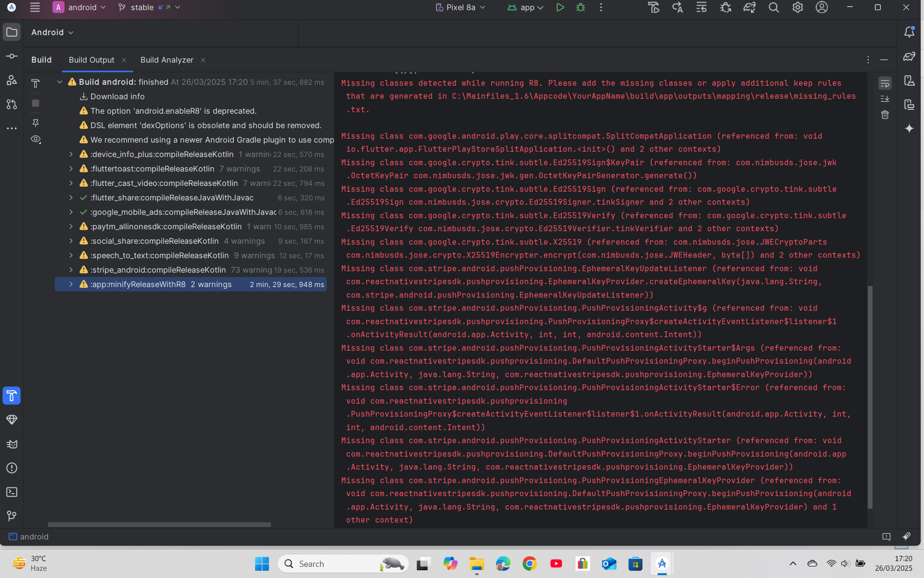Select :paytm_allinonesdk:compileReleaseKotlin task
The width and height of the screenshot is (924, 578).
(x=191, y=226)
